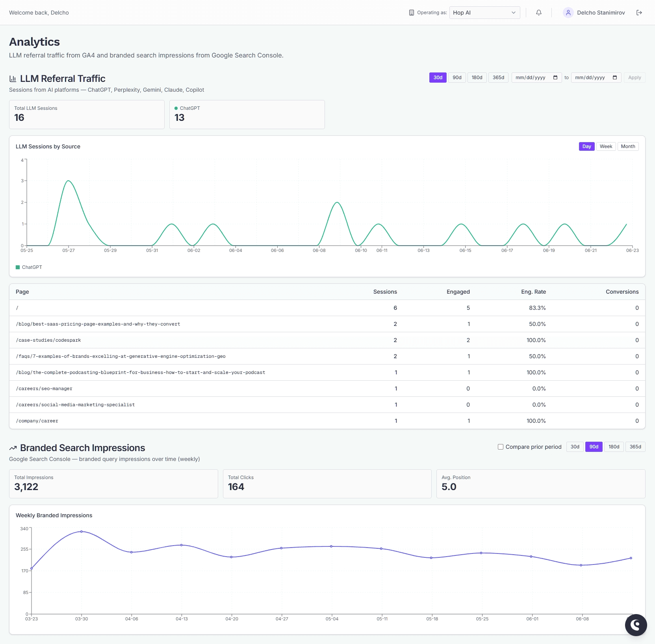Click the 05-27 peak on LLM sessions chart

pyautogui.click(x=69, y=181)
